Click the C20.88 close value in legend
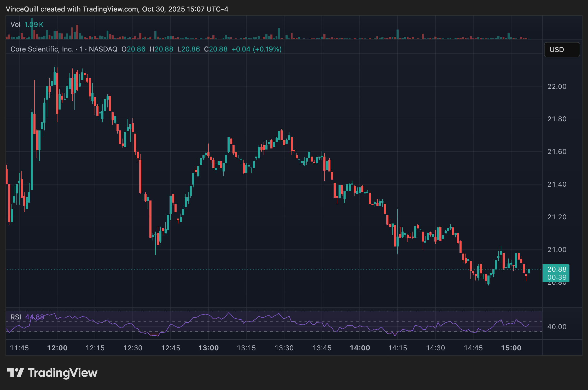Screen dimensions: 588x390 pyautogui.click(x=216, y=49)
